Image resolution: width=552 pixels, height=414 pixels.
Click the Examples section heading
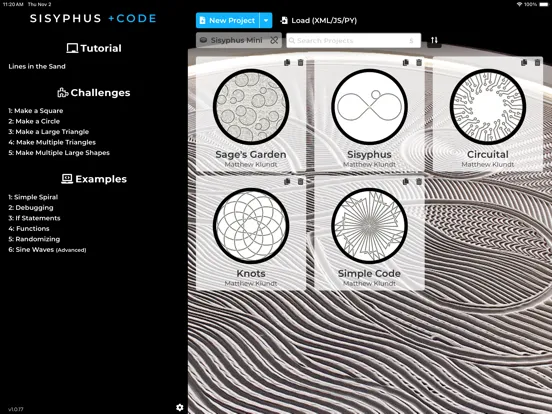tap(94, 179)
